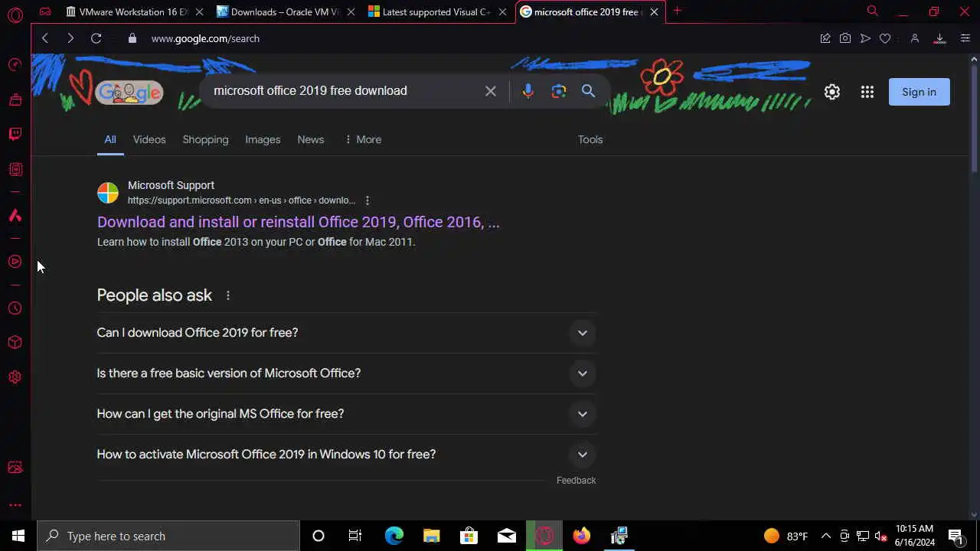980x551 pixels.
Task: Start voice search with microphone icon
Action: (528, 91)
